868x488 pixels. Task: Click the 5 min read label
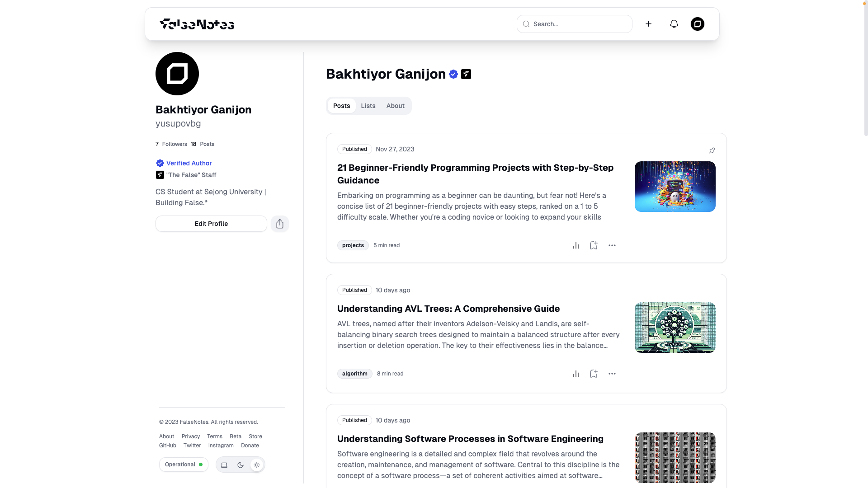[387, 245]
